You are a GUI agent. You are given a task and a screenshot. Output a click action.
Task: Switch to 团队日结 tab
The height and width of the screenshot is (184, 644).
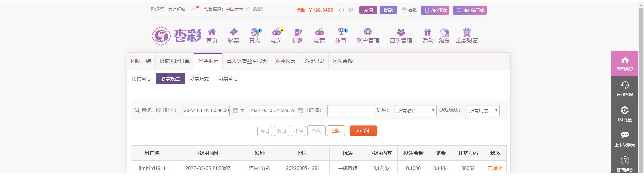coord(141,61)
